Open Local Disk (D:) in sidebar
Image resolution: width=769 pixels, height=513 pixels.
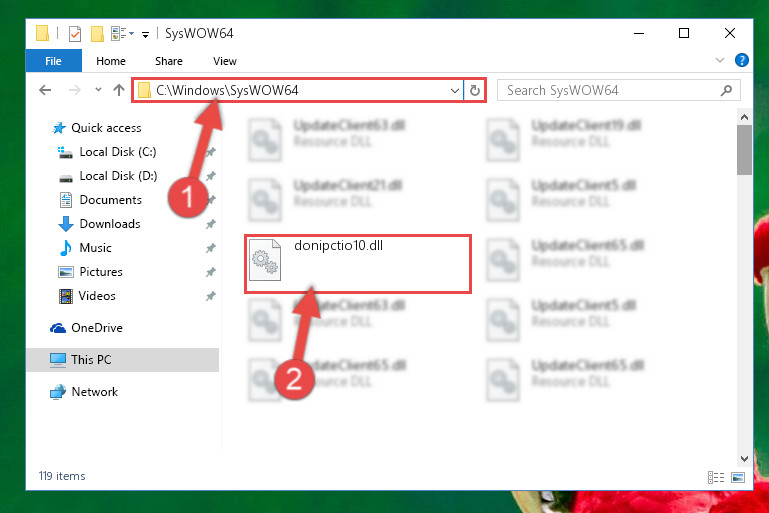click(x=118, y=176)
